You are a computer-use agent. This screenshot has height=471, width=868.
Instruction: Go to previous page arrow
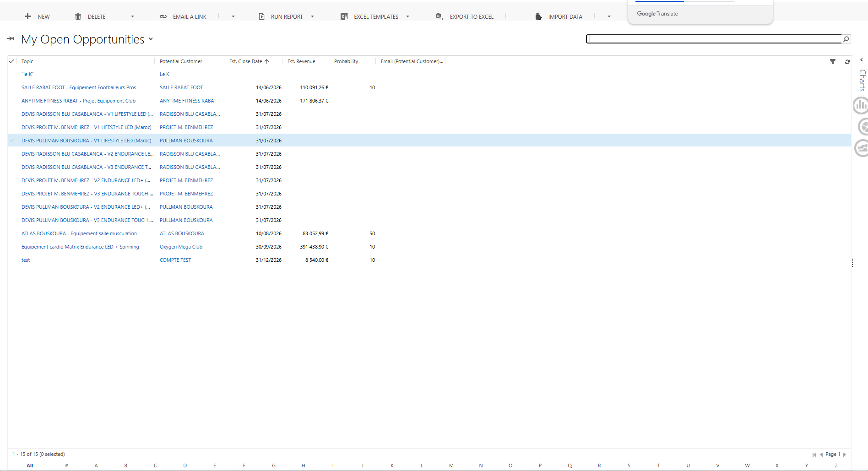point(821,455)
